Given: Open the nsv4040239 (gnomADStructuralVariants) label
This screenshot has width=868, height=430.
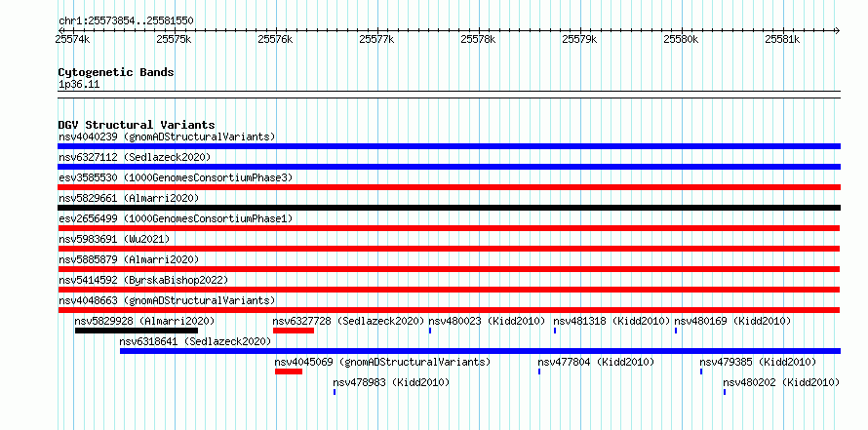Looking at the screenshot, I should [167, 137].
